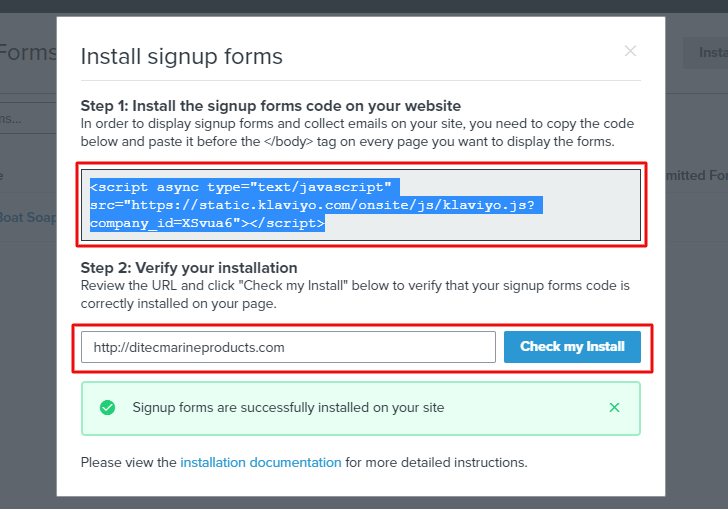
Task: Focus the website URL input field
Action: coord(288,347)
